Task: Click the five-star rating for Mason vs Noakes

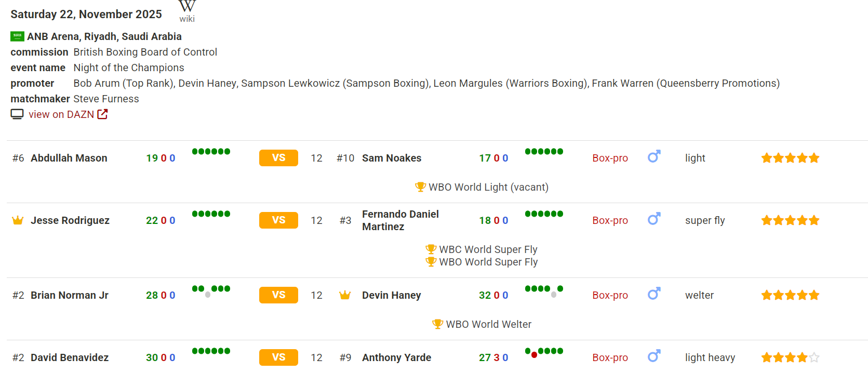Action: click(x=790, y=158)
